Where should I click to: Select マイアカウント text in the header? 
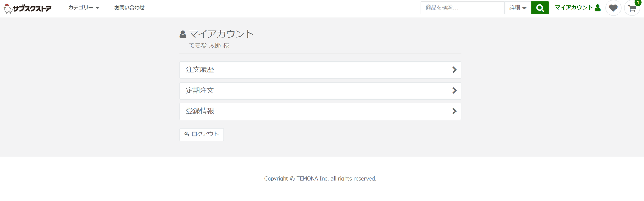coord(574,8)
